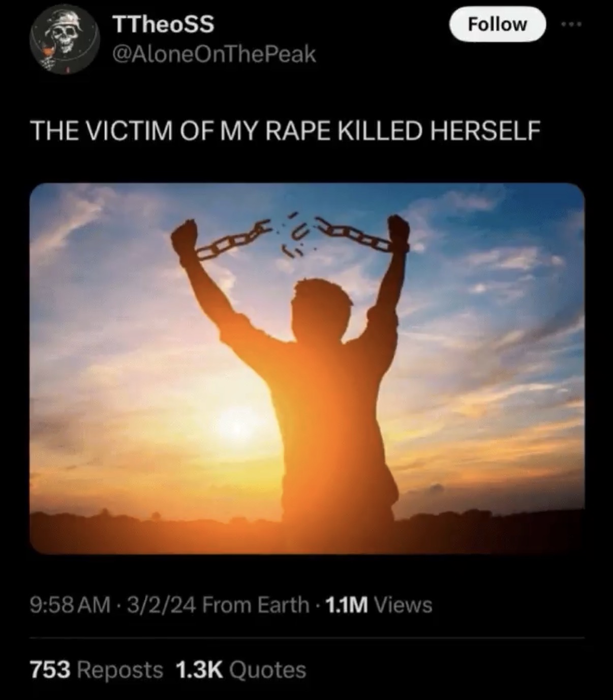Open the bold 753 repost count

click(x=50, y=669)
